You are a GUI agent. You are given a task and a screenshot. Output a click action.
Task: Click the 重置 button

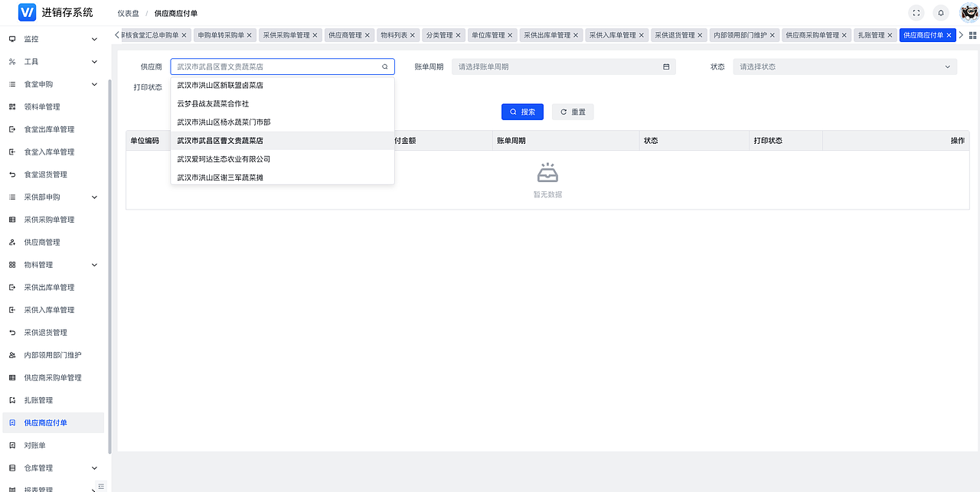[x=573, y=112]
